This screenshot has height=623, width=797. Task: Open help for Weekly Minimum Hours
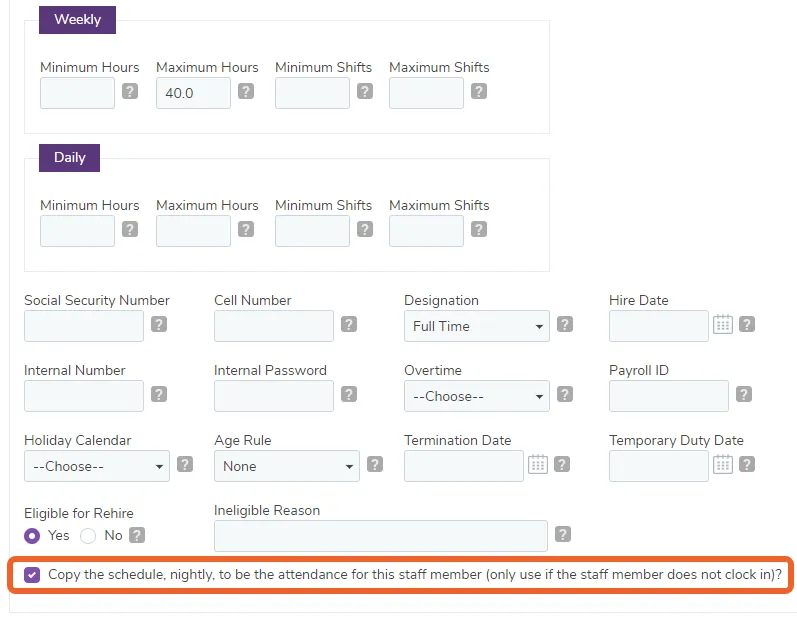(130, 91)
